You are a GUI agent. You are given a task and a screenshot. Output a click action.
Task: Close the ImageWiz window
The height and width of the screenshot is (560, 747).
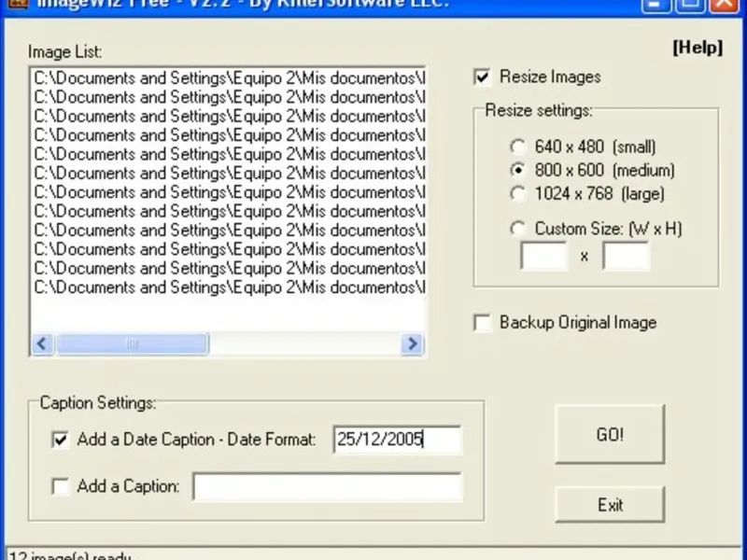coord(725,5)
